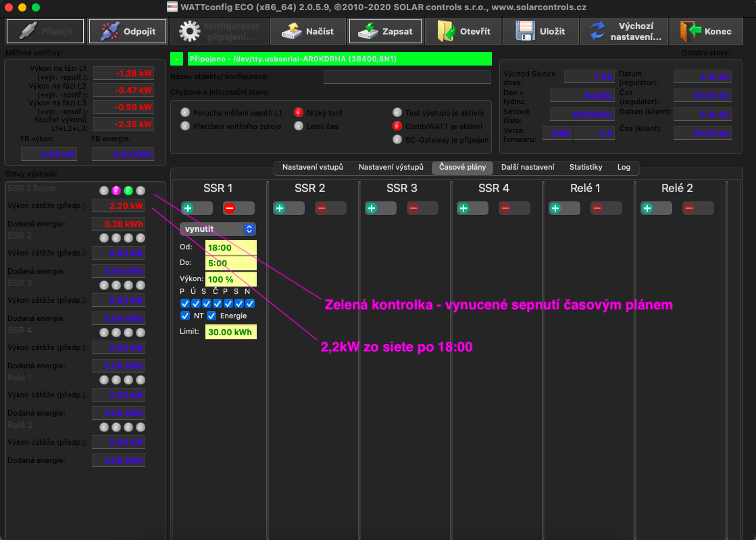The height and width of the screenshot is (540, 756).
Task: Remove the time plan from SSR 1
Action: 230,208
